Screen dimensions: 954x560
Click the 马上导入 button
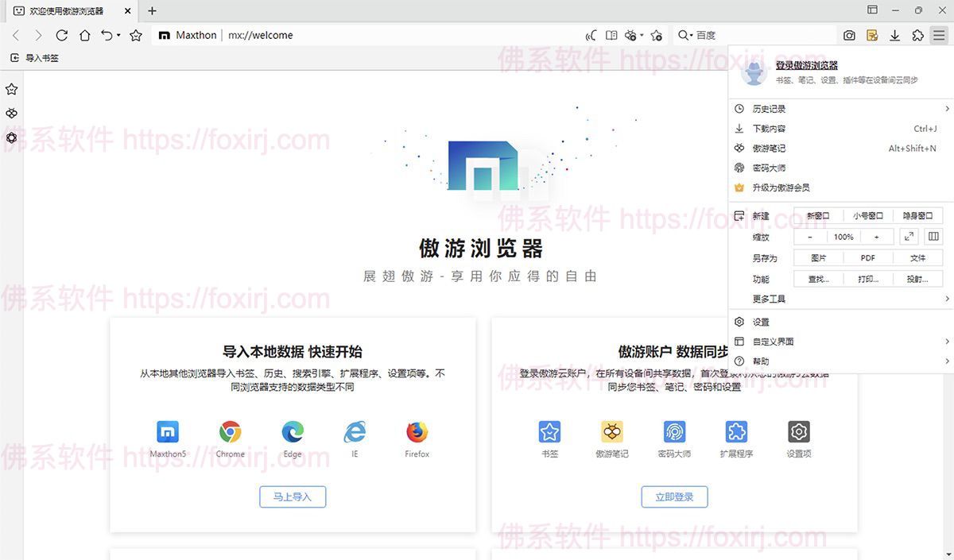click(x=292, y=496)
